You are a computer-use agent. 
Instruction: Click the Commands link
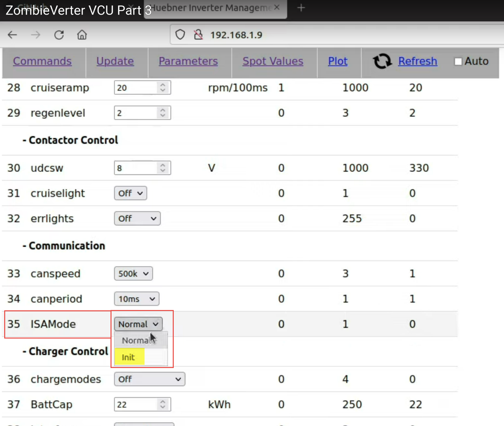pos(42,61)
